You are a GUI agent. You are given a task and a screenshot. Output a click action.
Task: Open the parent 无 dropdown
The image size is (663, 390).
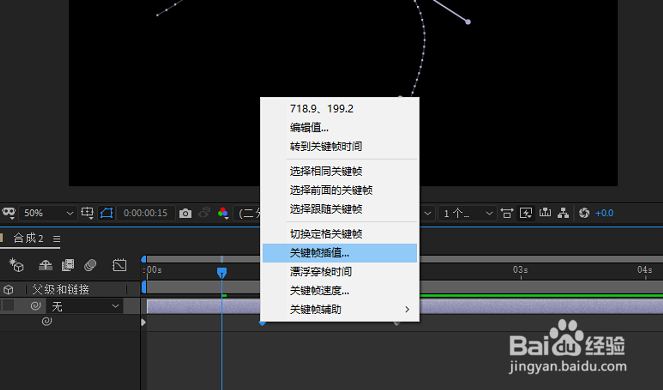click(x=85, y=306)
